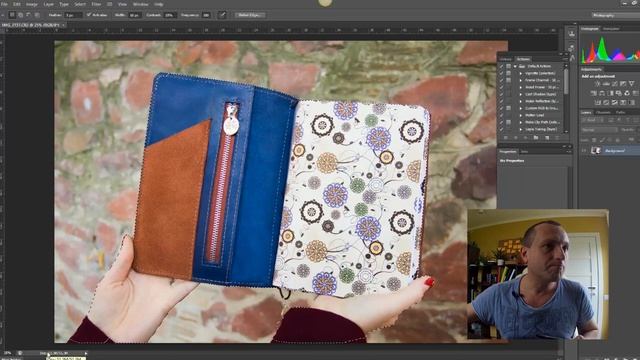The image size is (640, 360).
Task: Open the layer blend mode Normal dropdown
Action: (x=599, y=130)
